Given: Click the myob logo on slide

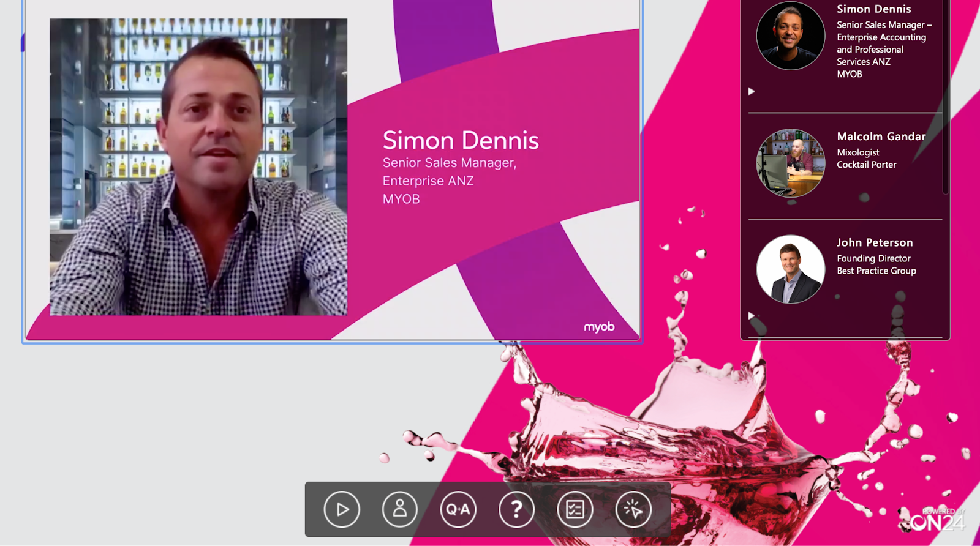Looking at the screenshot, I should click(599, 327).
